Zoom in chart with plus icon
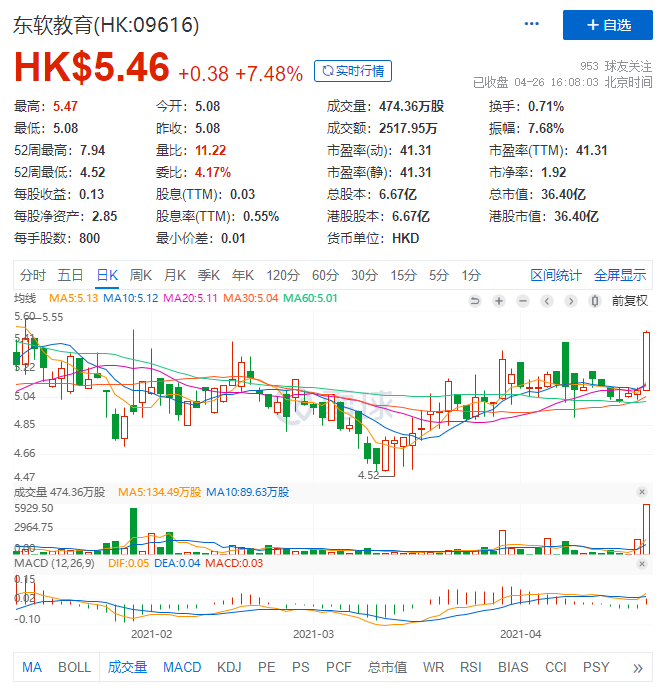 click(x=499, y=301)
